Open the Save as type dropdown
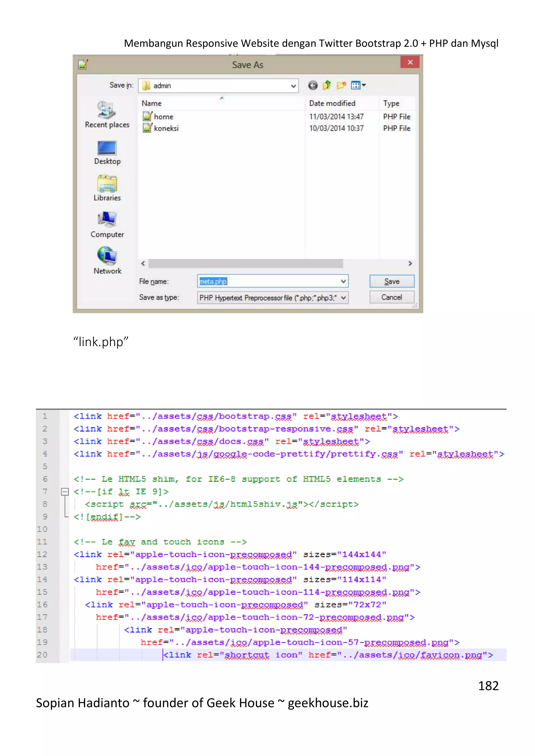 (x=343, y=298)
